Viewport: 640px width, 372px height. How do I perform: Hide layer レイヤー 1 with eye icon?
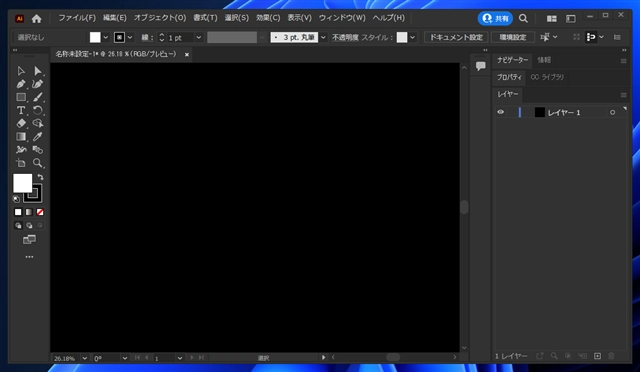(500, 112)
